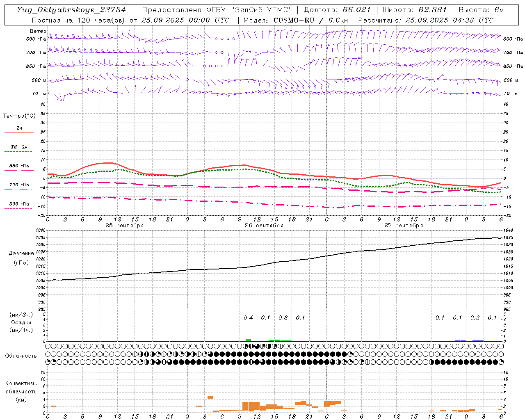525x420 pixels.
Task: Click the 'Тем-ра(°C)' temperature axis label
Action: pyautogui.click(x=19, y=116)
